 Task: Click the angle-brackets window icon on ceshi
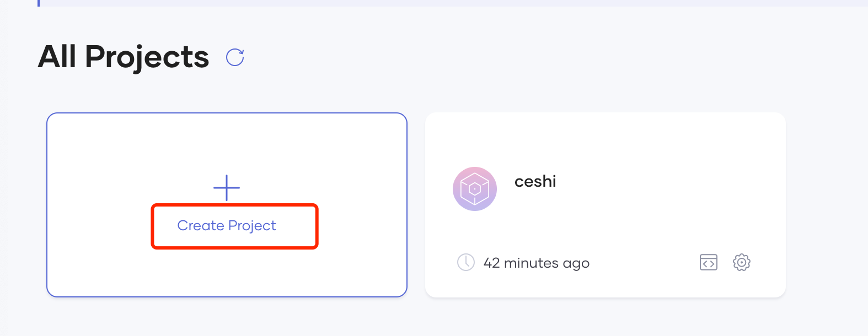pos(709,263)
